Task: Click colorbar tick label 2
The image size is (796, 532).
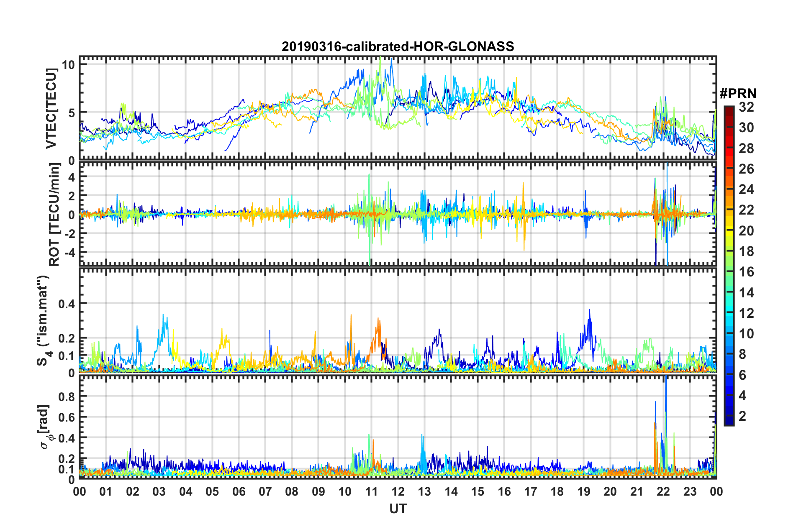Action: click(x=742, y=416)
